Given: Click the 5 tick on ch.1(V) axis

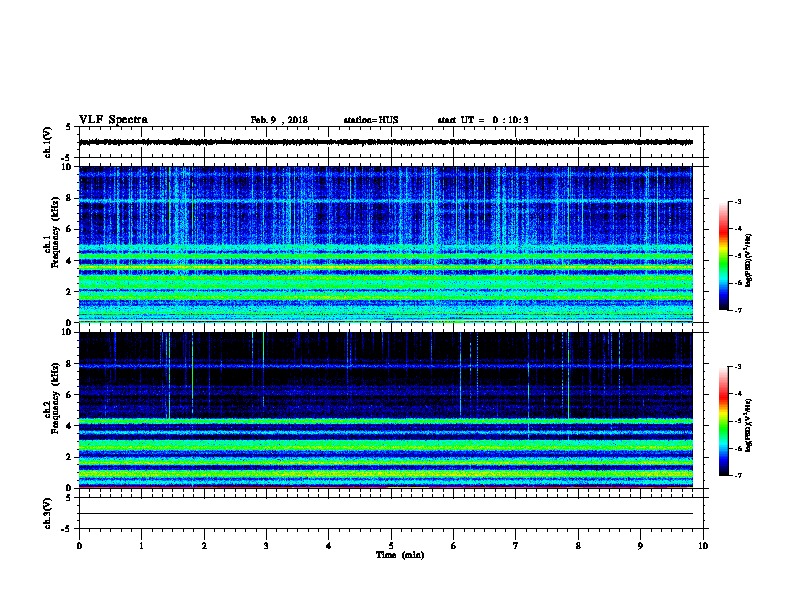Looking at the screenshot, I should (x=69, y=127).
